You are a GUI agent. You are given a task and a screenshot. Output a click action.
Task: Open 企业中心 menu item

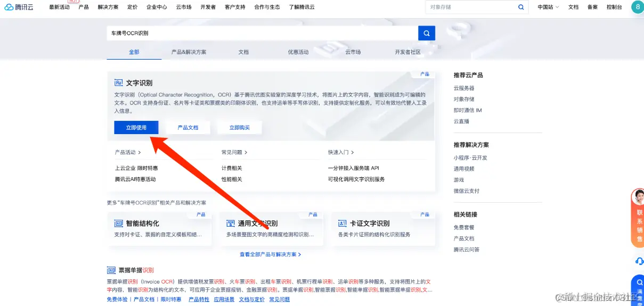(157, 7)
